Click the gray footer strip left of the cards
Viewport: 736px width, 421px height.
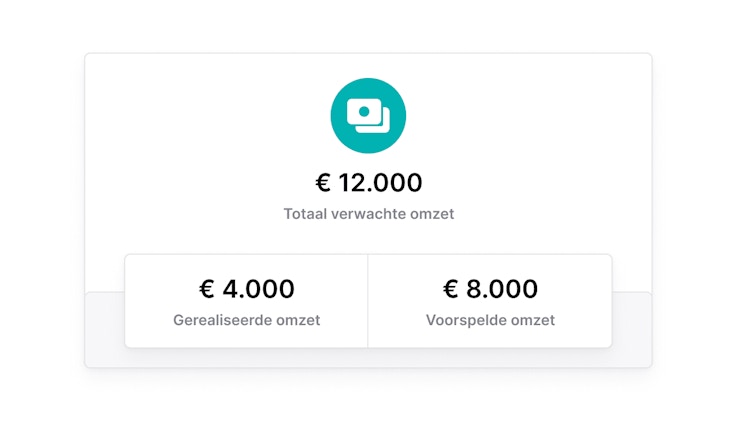[x=104, y=329]
